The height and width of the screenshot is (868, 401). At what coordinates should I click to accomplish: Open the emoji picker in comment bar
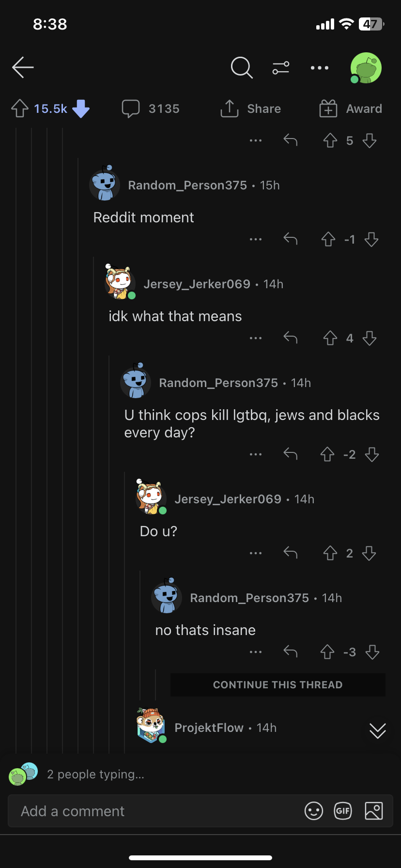[314, 811]
